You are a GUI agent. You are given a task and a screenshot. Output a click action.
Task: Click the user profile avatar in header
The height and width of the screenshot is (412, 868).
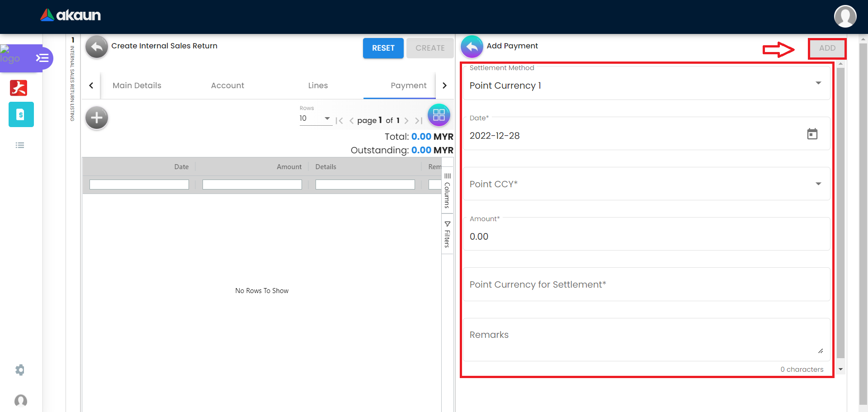click(x=845, y=16)
